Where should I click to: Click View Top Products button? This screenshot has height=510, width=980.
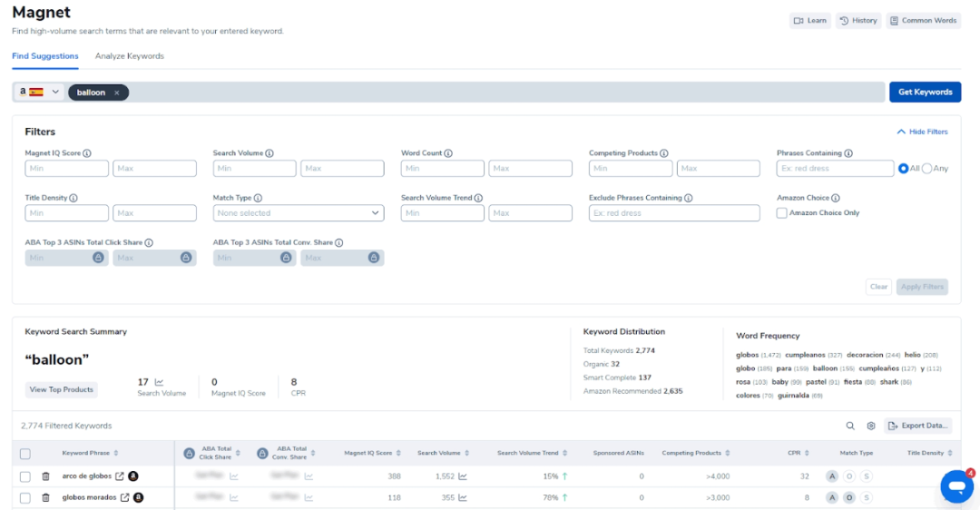(62, 389)
